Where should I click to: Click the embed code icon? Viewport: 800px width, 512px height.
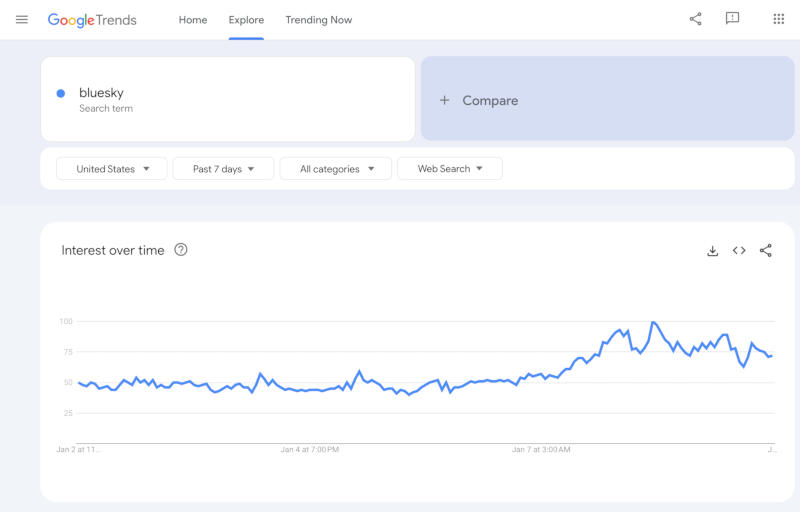click(x=739, y=251)
